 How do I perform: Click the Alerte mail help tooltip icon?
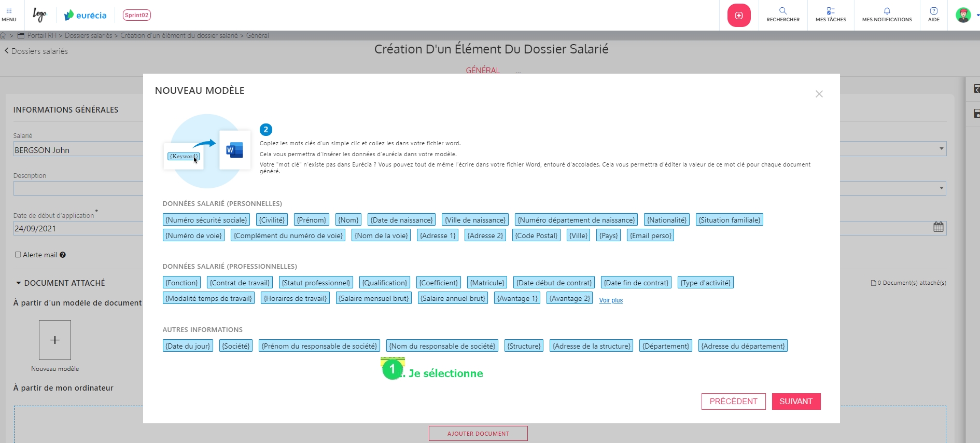click(63, 255)
